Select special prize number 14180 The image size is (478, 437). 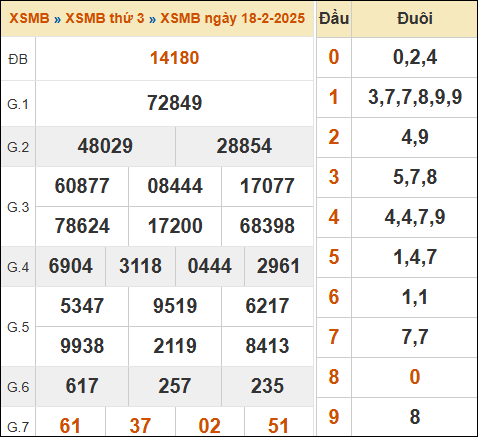pos(174,58)
